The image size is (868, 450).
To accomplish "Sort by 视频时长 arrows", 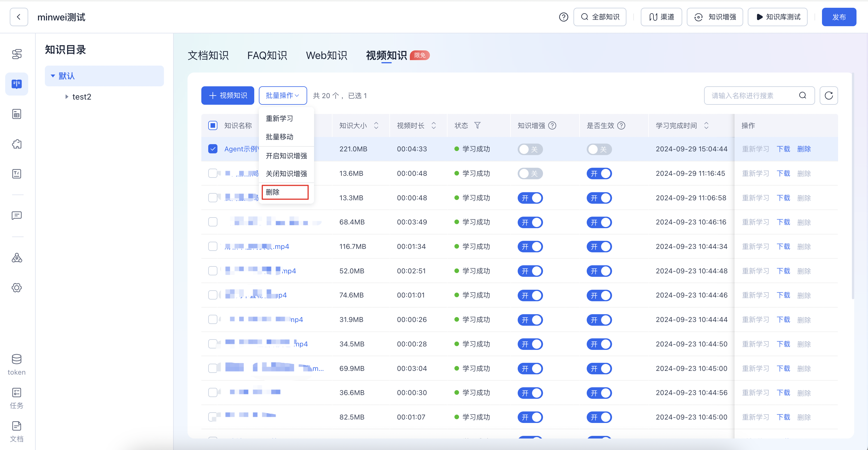I will (x=434, y=125).
